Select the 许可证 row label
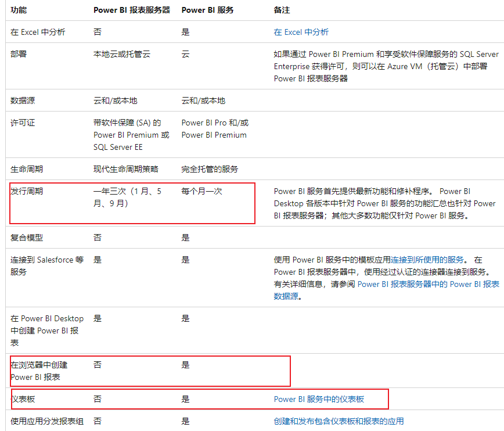The width and height of the screenshot is (504, 431). tap(23, 123)
